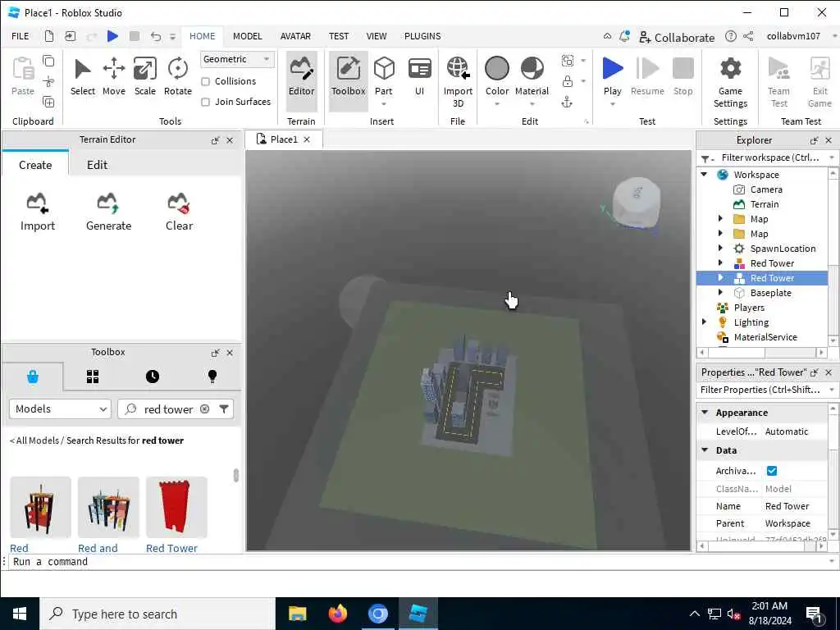The width and height of the screenshot is (840, 630).
Task: Collapse the Workspace tree node
Action: point(705,175)
